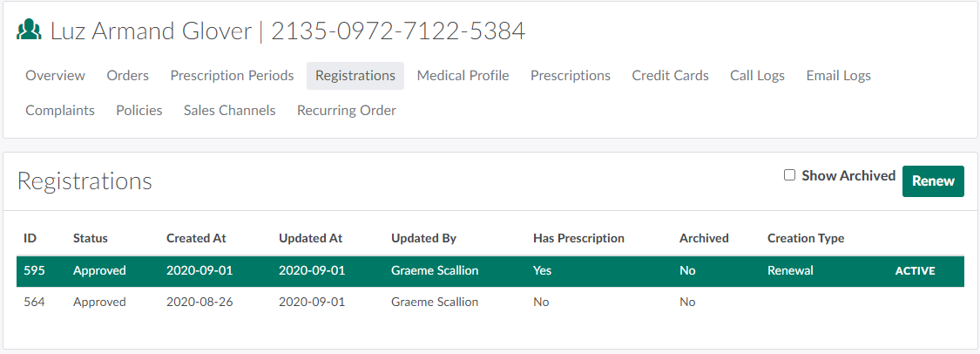Image resolution: width=980 pixels, height=354 pixels.
Task: Select registration row with ID 564
Action: point(348,302)
